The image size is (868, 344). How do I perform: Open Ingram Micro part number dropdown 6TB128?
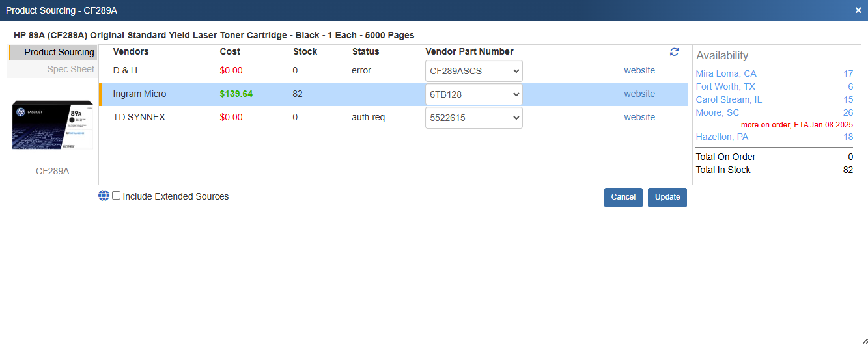(x=474, y=94)
